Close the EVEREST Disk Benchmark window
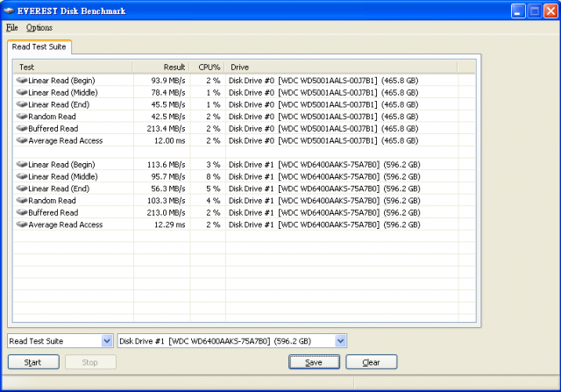Viewport: 561px width, 392px height. click(x=550, y=11)
